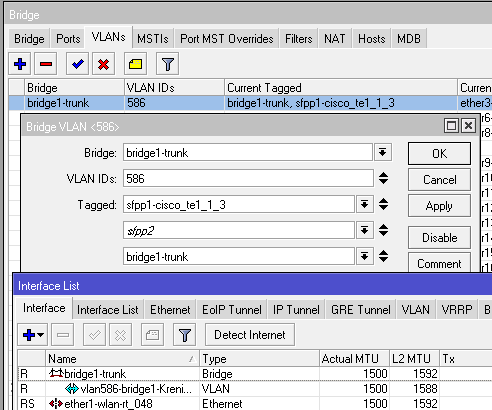Click greyed comment icon in Interface List toolbar

pos(152,335)
